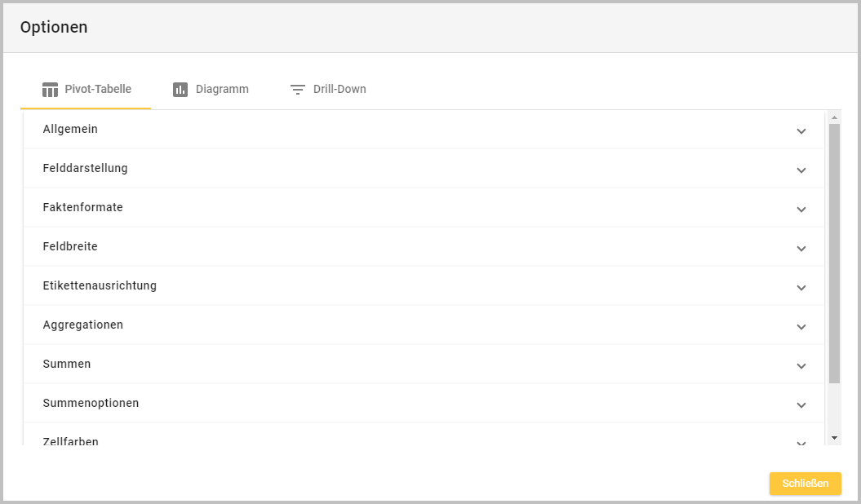
Task: Click the Pivot-Tabelle table icon
Action: [51, 90]
